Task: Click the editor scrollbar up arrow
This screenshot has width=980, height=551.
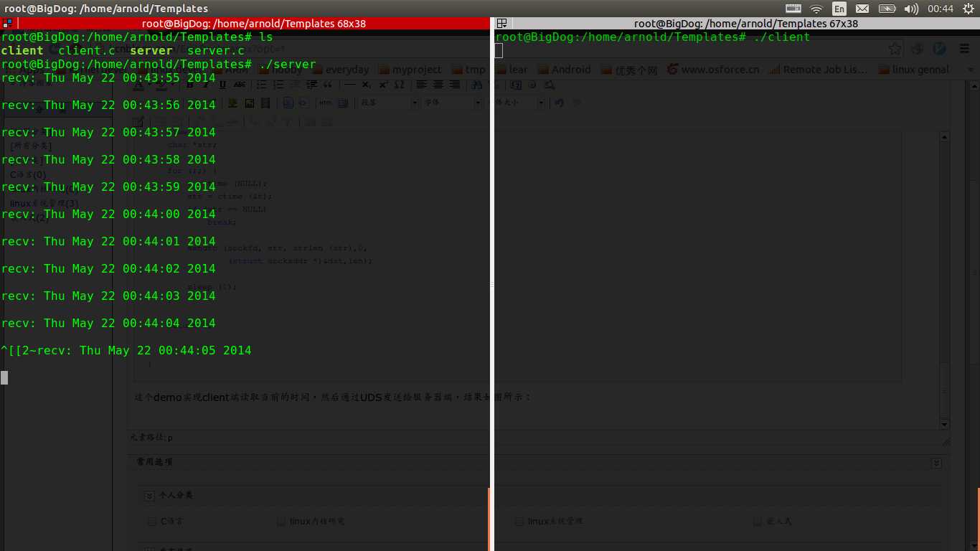Action: [x=944, y=136]
